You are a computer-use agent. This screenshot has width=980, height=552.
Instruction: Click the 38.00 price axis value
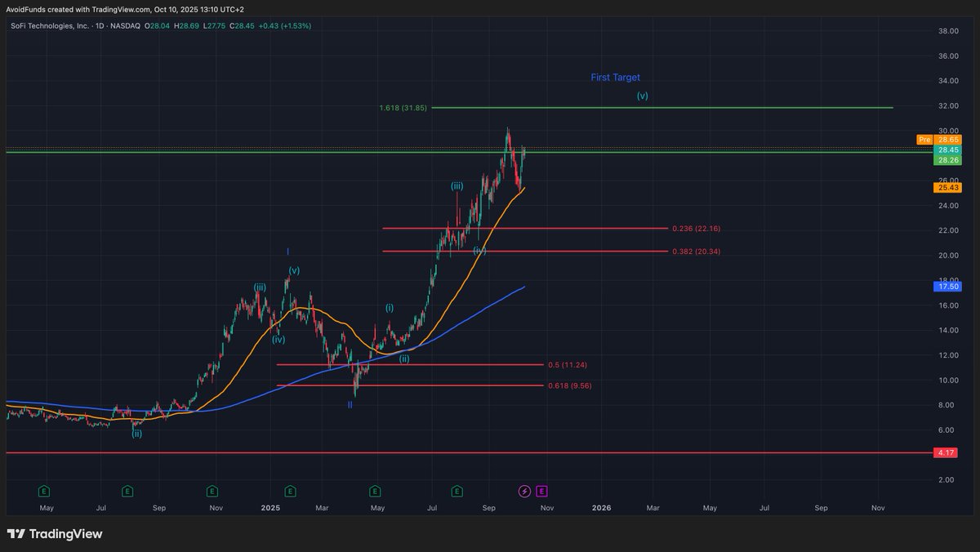point(948,31)
